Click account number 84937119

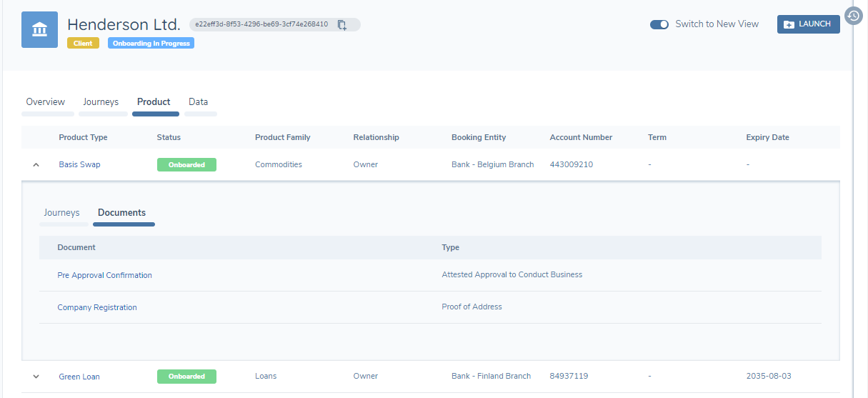(x=569, y=376)
